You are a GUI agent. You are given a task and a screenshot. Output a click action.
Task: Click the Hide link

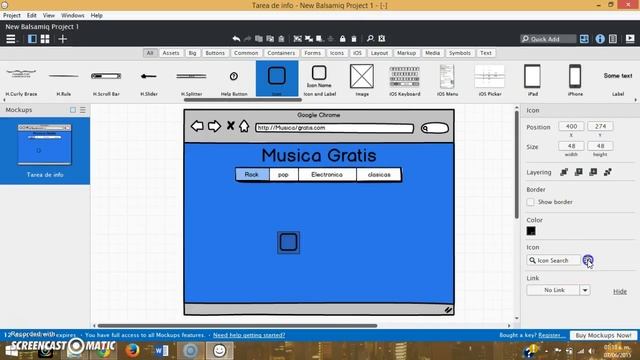620,291
